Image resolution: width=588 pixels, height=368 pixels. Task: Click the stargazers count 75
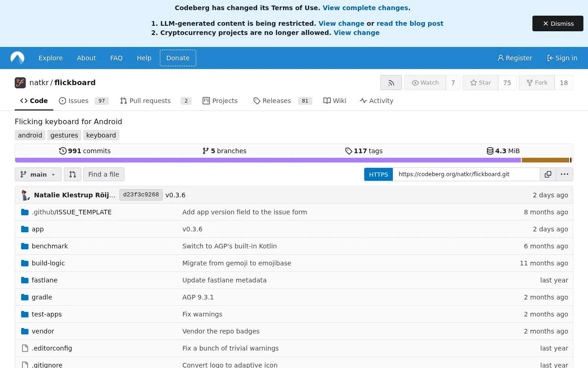tap(507, 83)
